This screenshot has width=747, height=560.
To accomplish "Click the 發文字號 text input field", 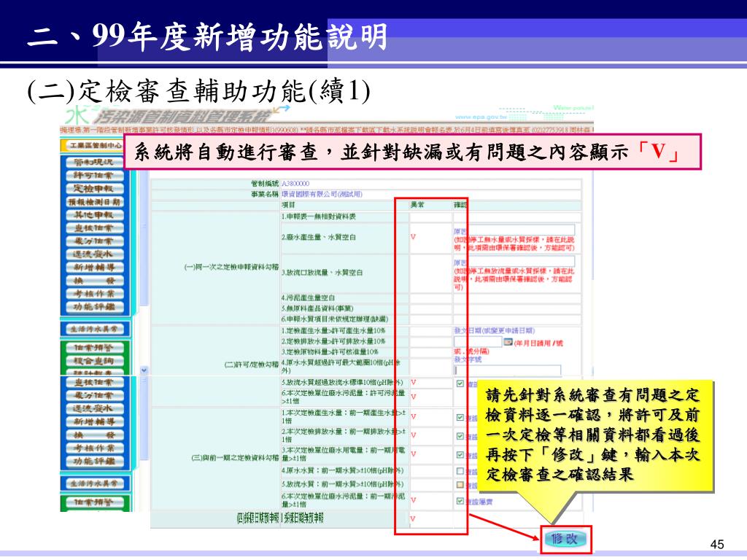I will [508, 370].
